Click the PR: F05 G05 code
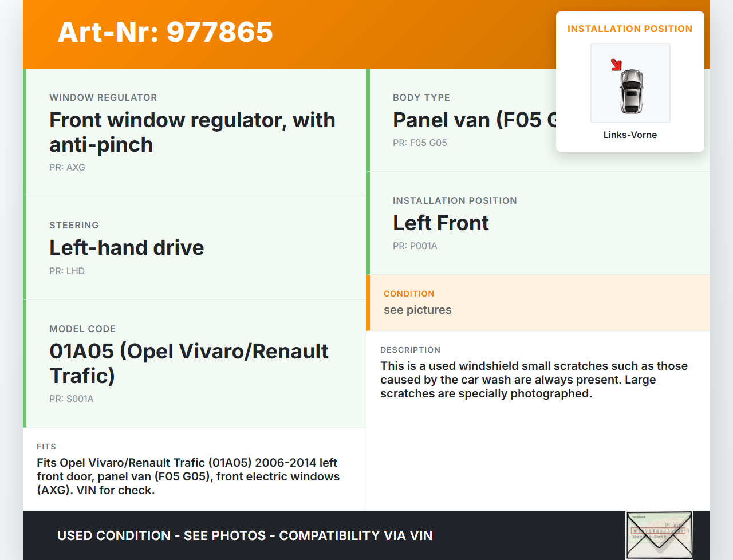The image size is (733, 560). tap(420, 143)
